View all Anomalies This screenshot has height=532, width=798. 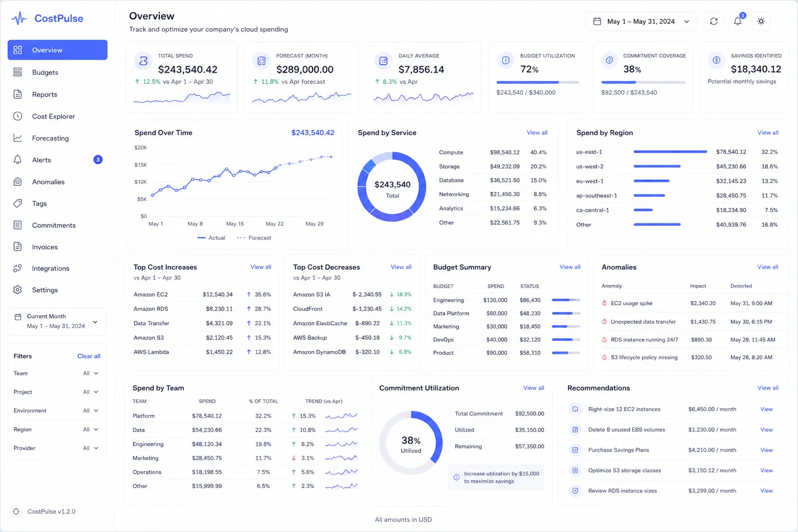[x=768, y=267]
